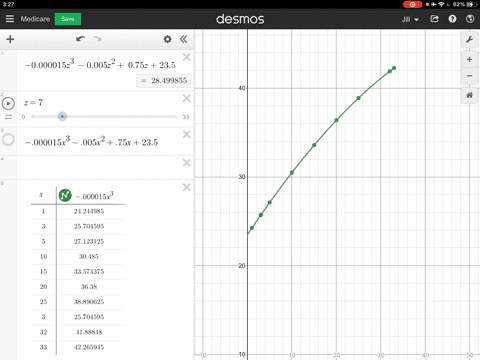Toggle table column point style icon
This screenshot has height=360, width=480.
[x=65, y=195]
